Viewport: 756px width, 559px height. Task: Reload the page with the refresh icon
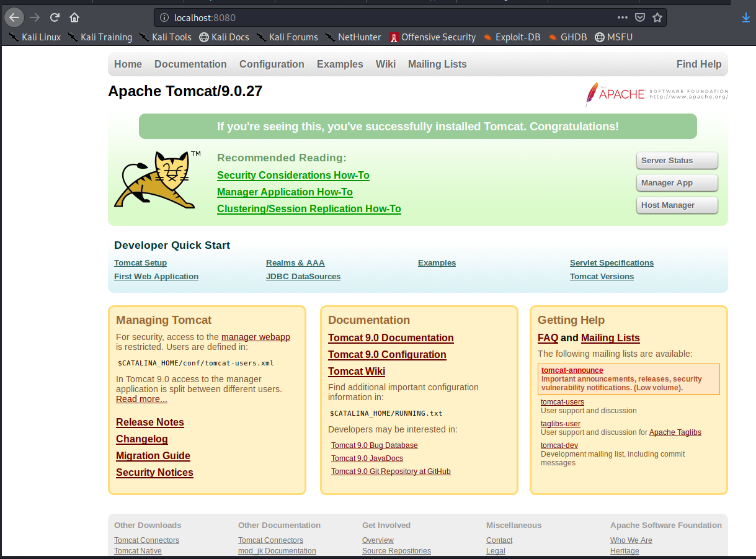pyautogui.click(x=55, y=17)
